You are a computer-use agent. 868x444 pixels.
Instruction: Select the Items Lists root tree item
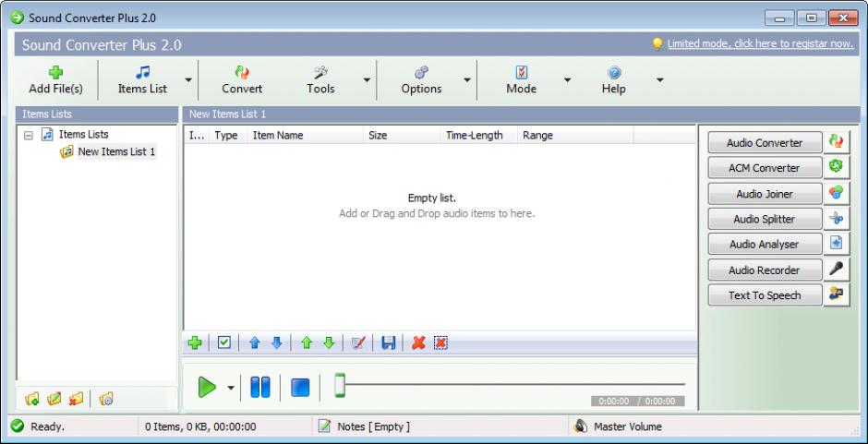84,135
